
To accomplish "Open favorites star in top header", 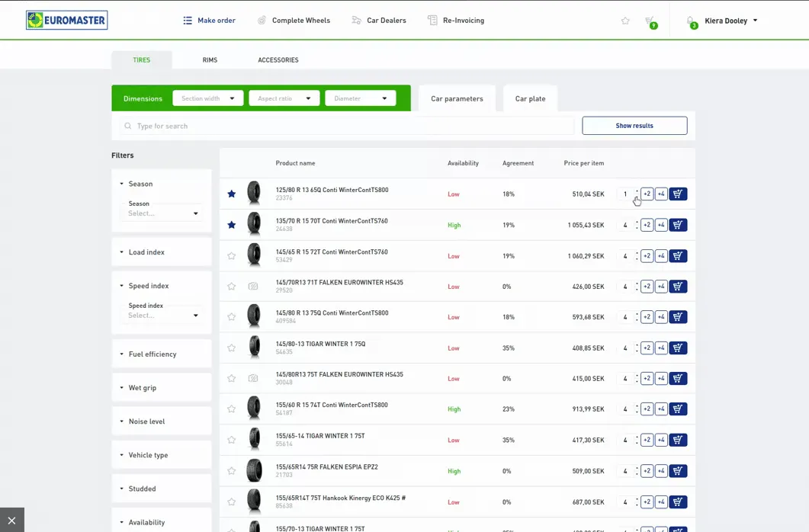I will 625,21.
